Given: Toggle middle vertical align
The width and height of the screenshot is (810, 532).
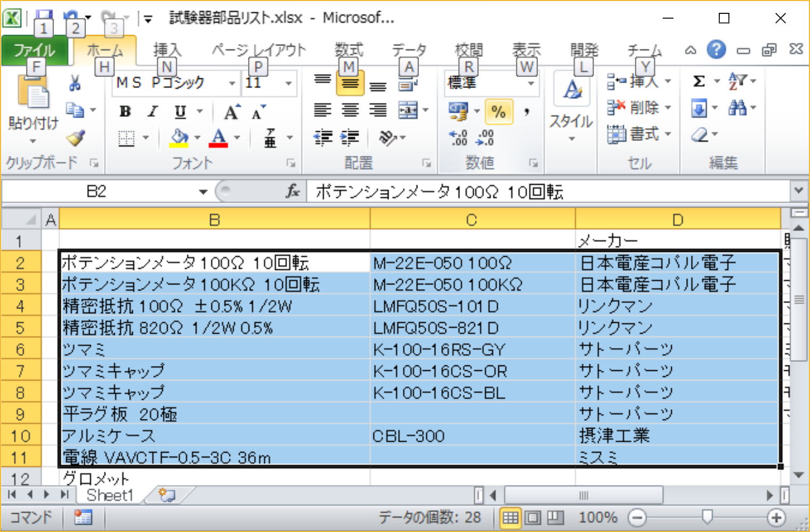Looking at the screenshot, I should point(350,83).
